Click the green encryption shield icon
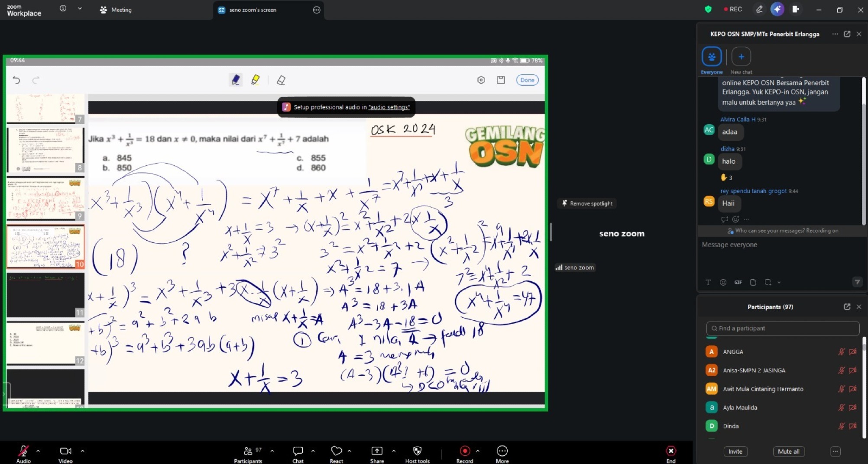868x464 pixels. click(708, 9)
